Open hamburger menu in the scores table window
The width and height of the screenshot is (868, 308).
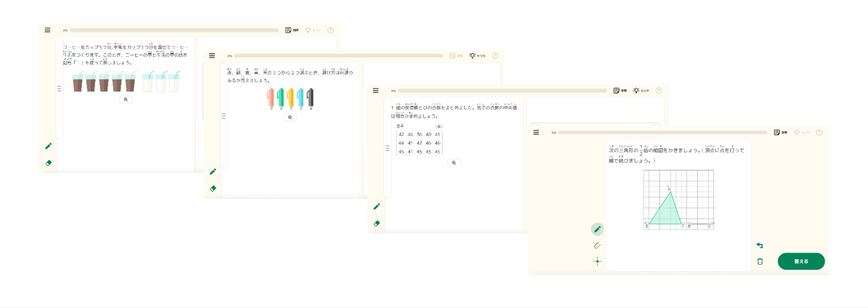(376, 90)
